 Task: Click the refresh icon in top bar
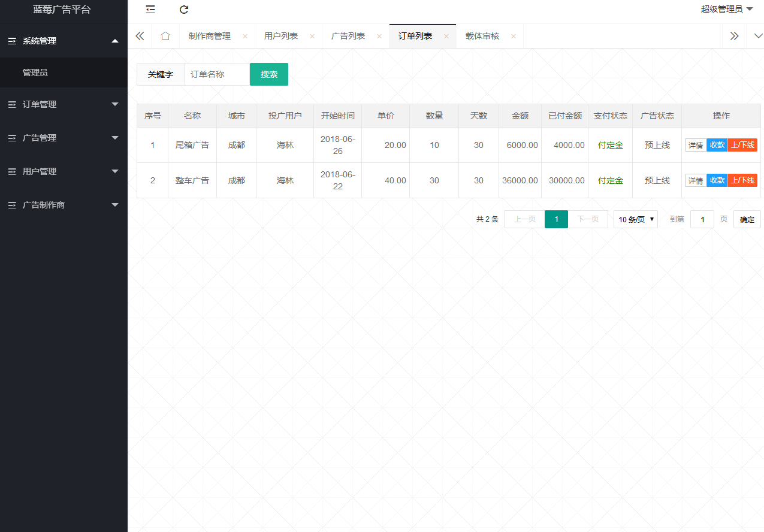point(184,10)
